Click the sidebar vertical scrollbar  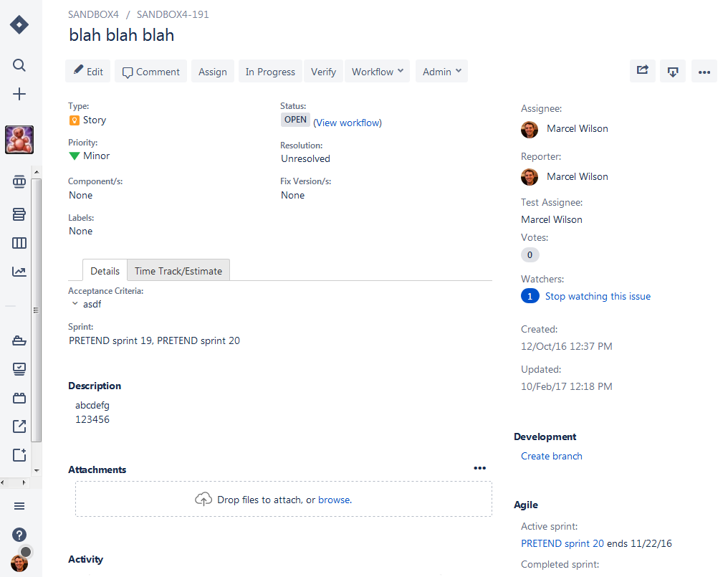pyautogui.click(x=37, y=310)
